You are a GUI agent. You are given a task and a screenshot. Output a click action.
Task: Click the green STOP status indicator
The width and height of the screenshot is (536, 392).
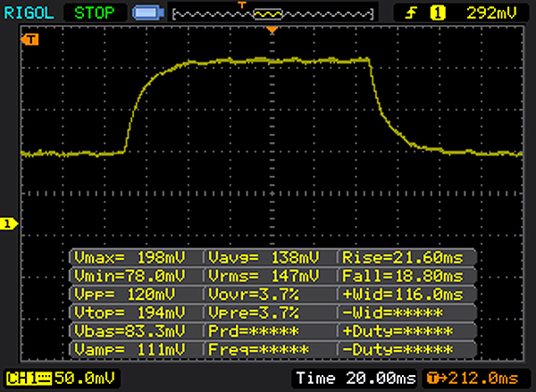click(95, 13)
